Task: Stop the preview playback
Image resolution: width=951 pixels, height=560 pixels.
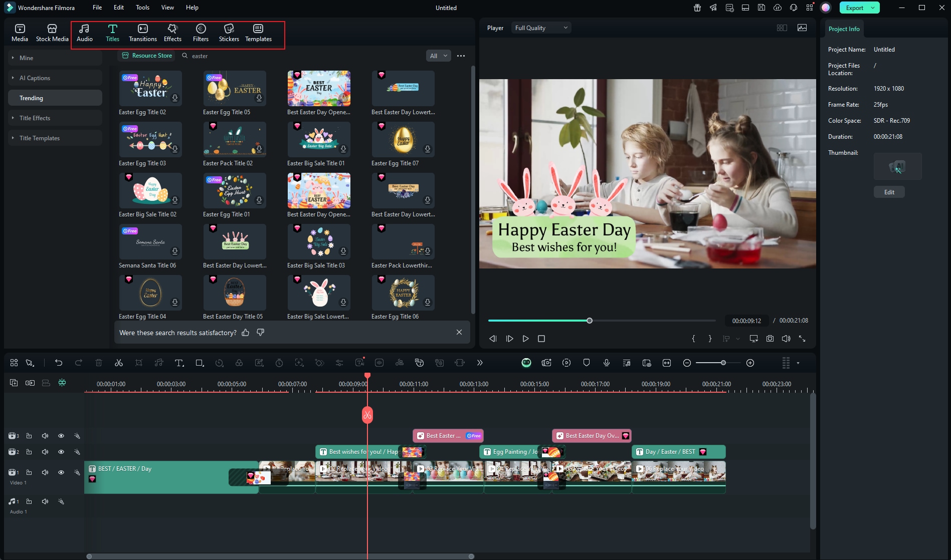Action: [541, 339]
